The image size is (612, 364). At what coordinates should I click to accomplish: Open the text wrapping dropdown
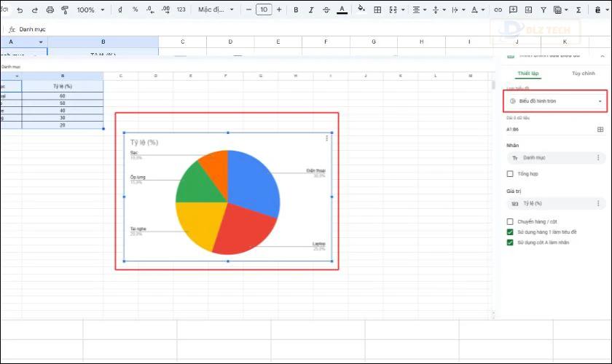click(x=458, y=9)
